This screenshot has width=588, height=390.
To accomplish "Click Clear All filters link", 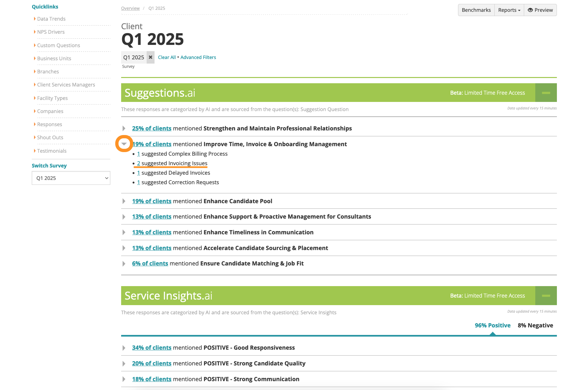I will [x=167, y=57].
